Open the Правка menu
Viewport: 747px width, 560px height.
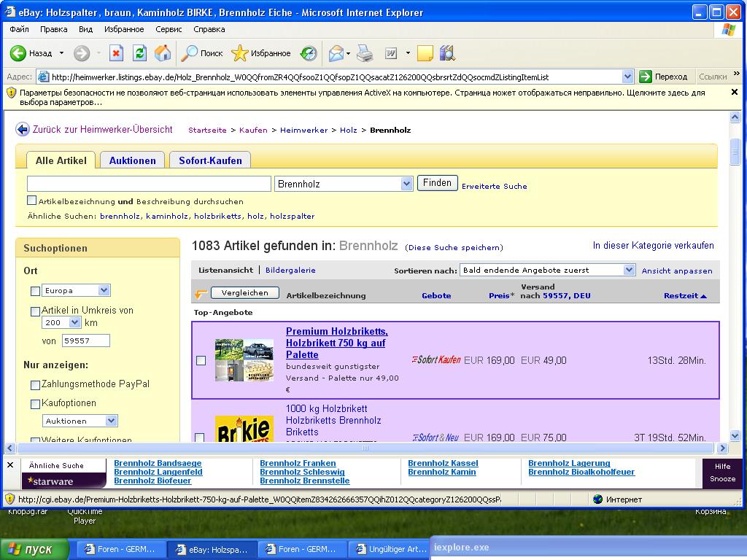click(53, 29)
